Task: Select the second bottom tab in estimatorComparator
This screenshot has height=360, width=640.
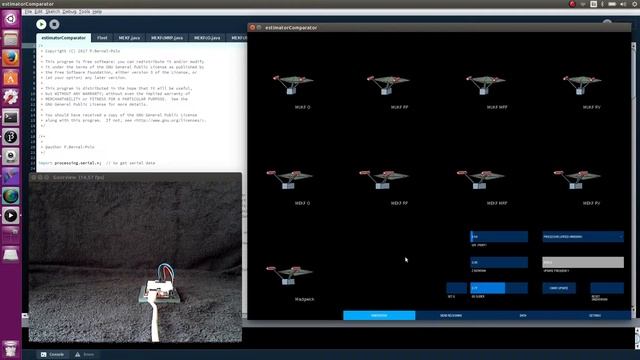Action: (x=451, y=315)
